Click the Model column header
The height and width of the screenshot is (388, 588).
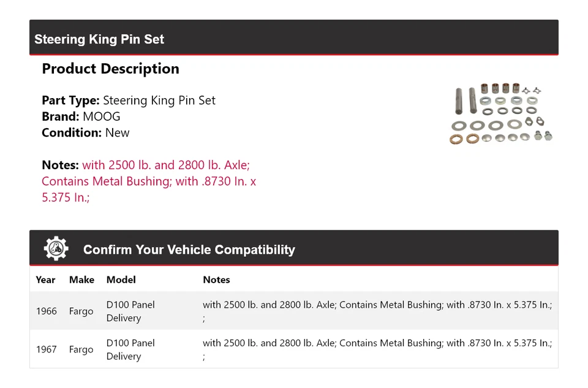pyautogui.click(x=121, y=280)
